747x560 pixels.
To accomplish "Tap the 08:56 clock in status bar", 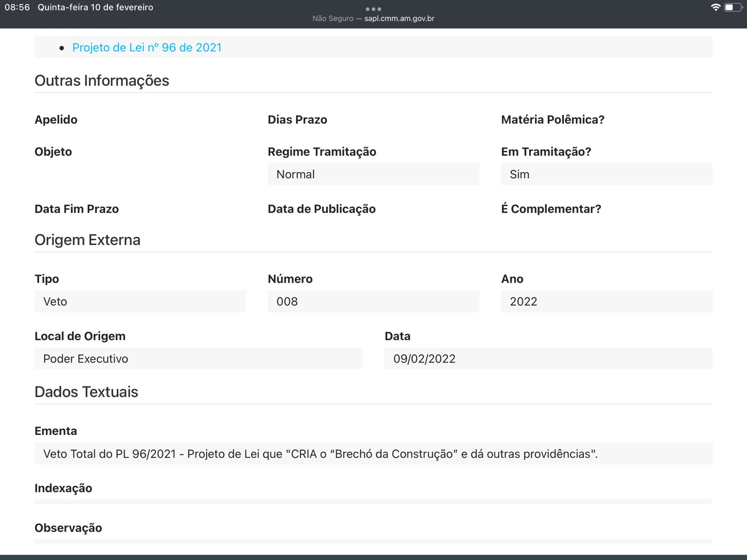I will (17, 7).
